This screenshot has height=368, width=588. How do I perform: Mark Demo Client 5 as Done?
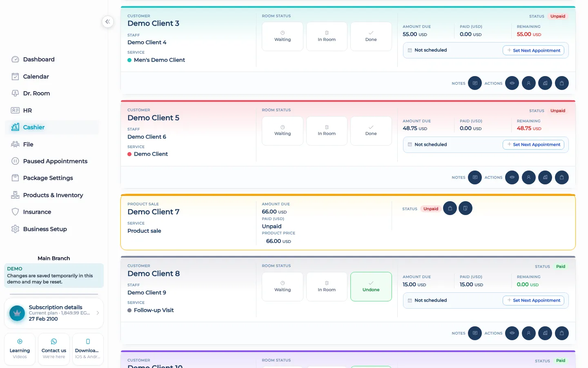[x=371, y=131]
